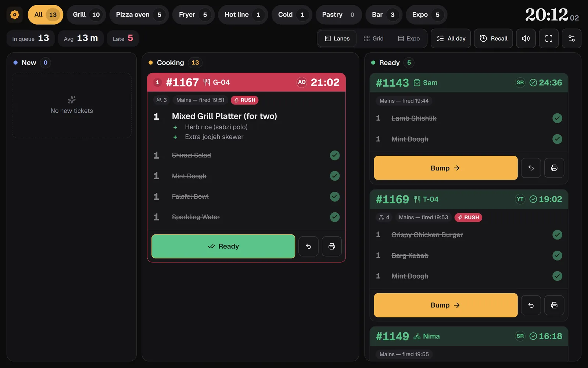Click the AO server badge on #1167

tap(302, 82)
